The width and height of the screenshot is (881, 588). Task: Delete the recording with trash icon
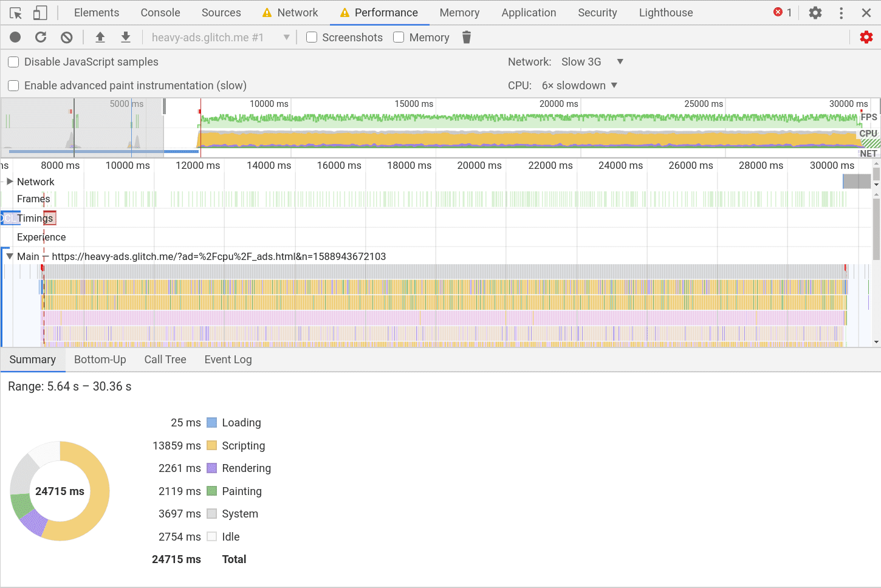(466, 37)
